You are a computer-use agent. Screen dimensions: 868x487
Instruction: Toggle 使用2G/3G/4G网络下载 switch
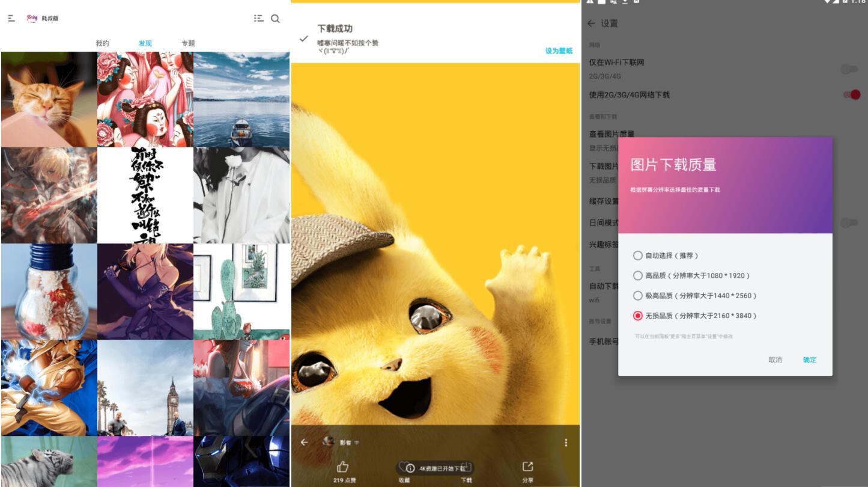coord(852,94)
